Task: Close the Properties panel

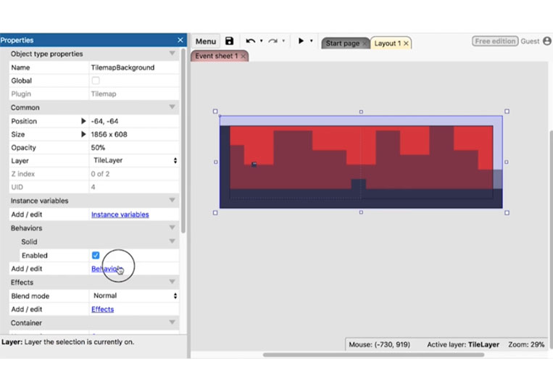Action: point(180,40)
